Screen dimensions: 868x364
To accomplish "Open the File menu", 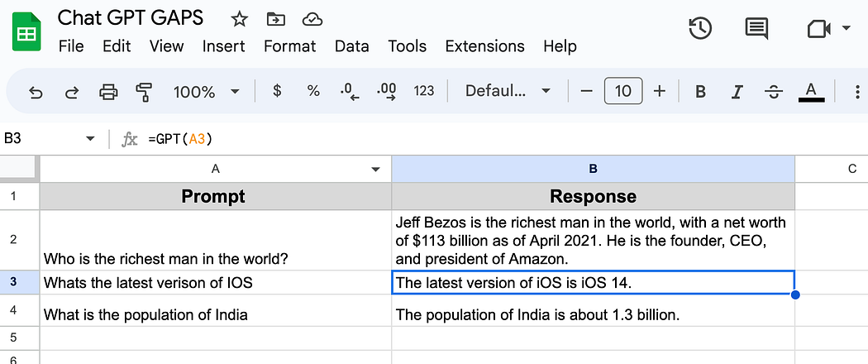I will (71, 46).
